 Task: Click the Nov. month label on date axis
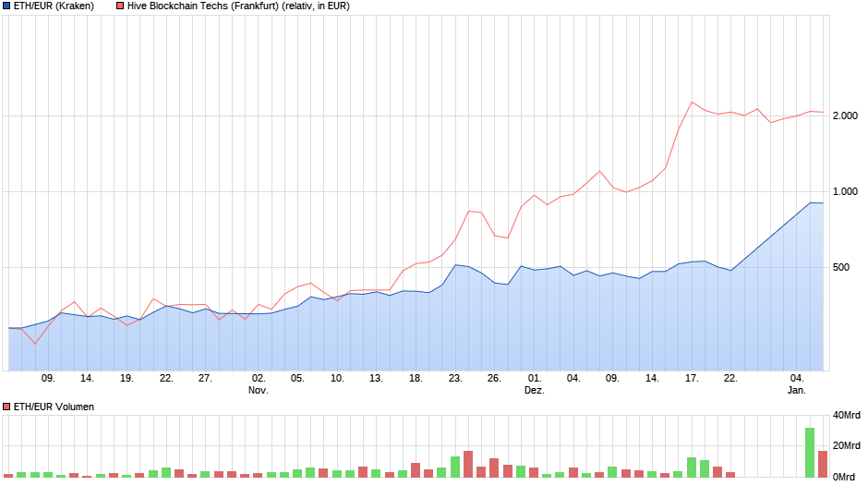tap(259, 390)
